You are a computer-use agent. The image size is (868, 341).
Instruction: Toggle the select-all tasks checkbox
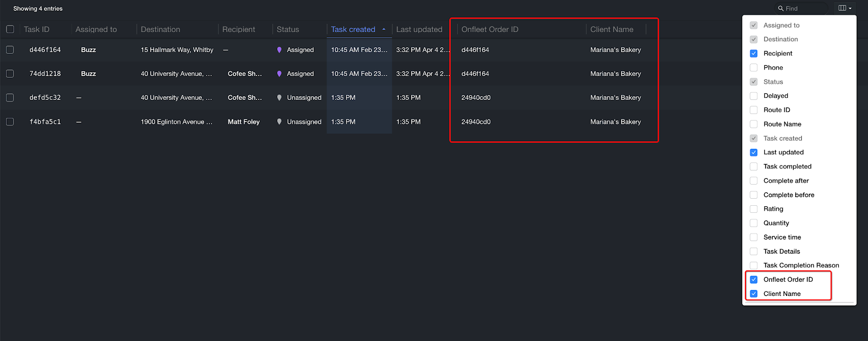(10, 29)
